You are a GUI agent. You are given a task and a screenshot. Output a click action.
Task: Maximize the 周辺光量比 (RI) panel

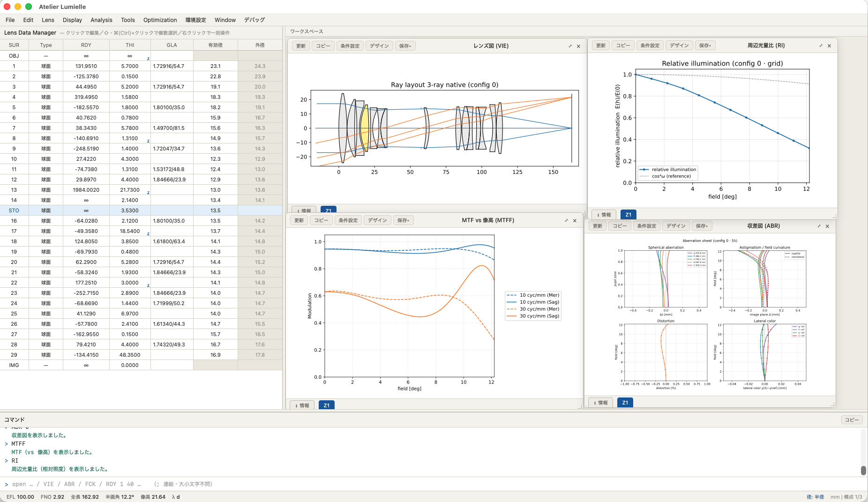pyautogui.click(x=821, y=45)
